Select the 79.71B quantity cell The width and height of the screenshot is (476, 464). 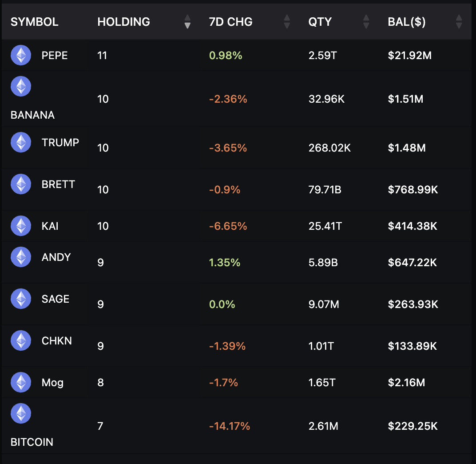(325, 190)
